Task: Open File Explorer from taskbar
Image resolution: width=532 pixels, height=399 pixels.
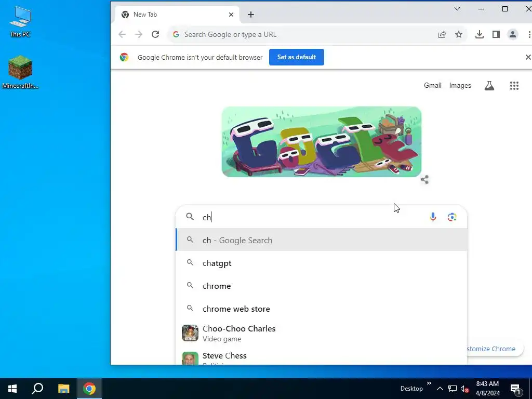Action: click(63, 389)
